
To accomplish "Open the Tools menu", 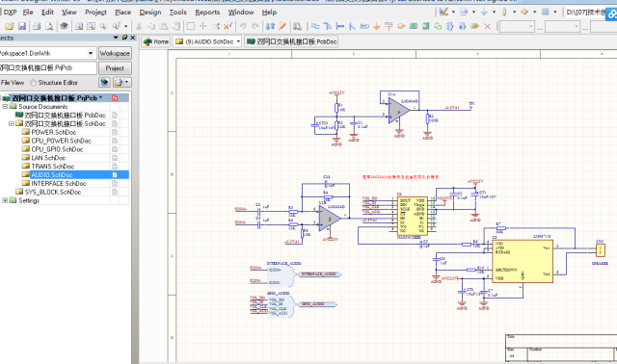I will tap(177, 13).
